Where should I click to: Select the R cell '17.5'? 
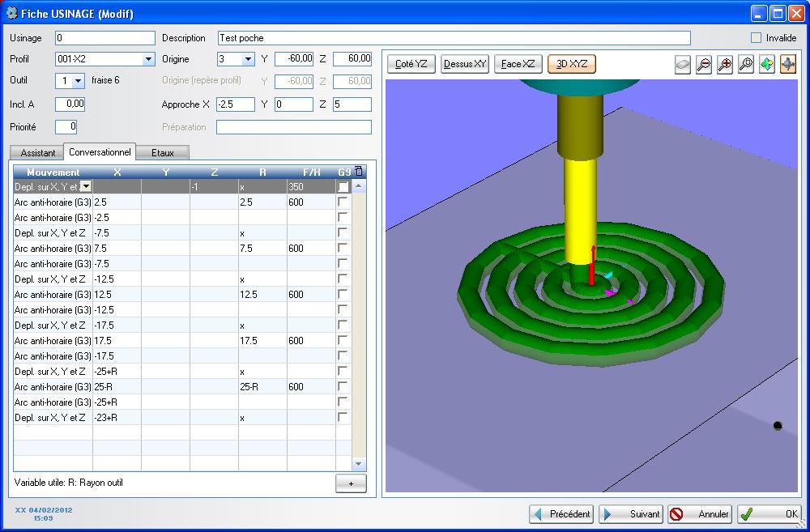[262, 340]
